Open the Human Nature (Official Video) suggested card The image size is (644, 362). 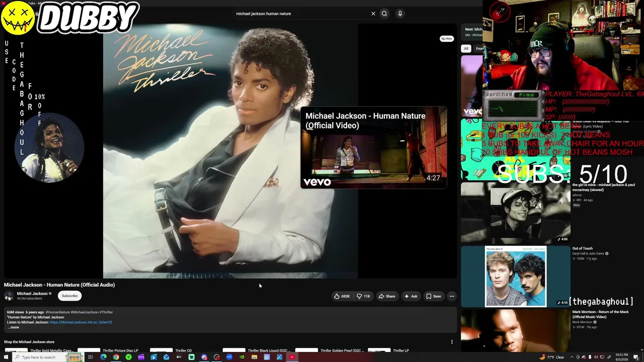click(x=373, y=147)
